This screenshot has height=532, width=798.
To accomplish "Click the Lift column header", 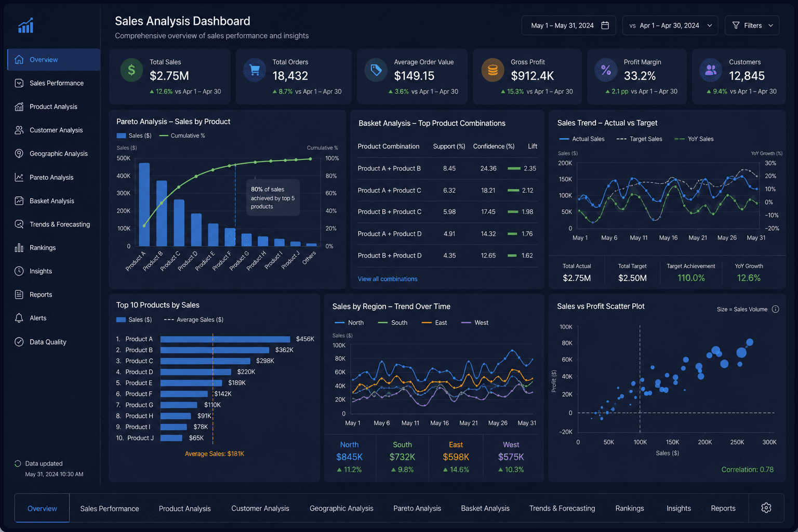I will (533, 147).
